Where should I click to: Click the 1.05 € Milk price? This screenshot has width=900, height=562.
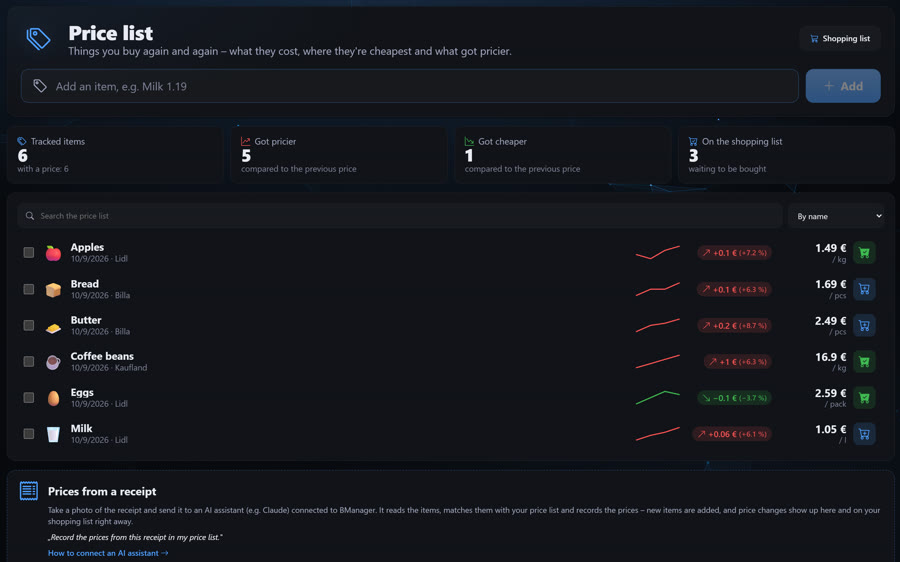pyautogui.click(x=831, y=429)
